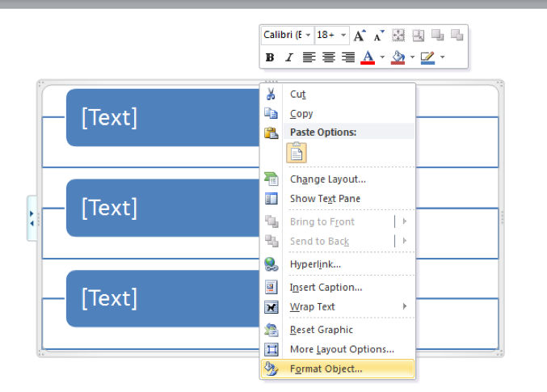Center align text in mini toolbar

point(329,57)
